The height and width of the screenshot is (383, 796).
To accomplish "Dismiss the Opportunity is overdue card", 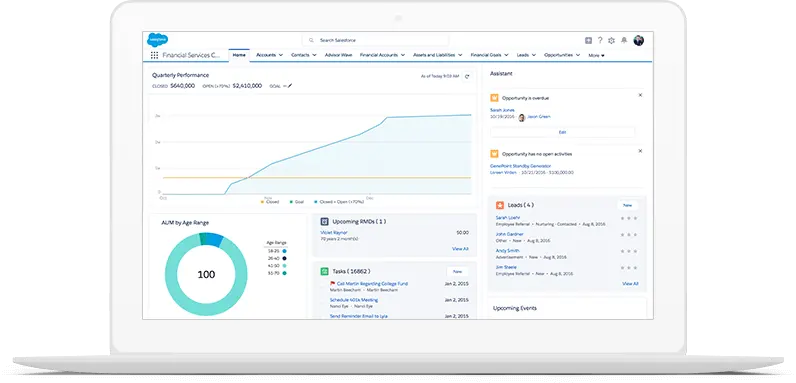I will coord(640,95).
